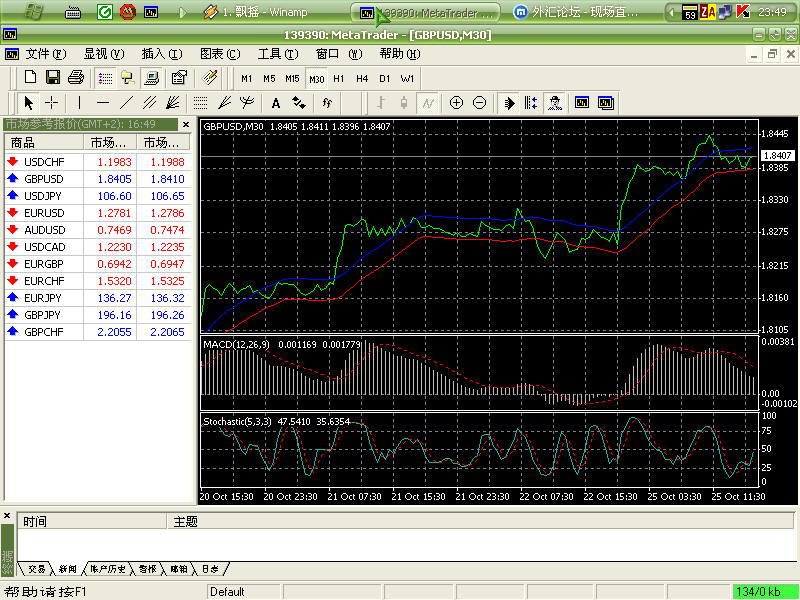The image size is (800, 600).
Task: Click the Print icon in the toolbar
Action: pyautogui.click(x=76, y=77)
